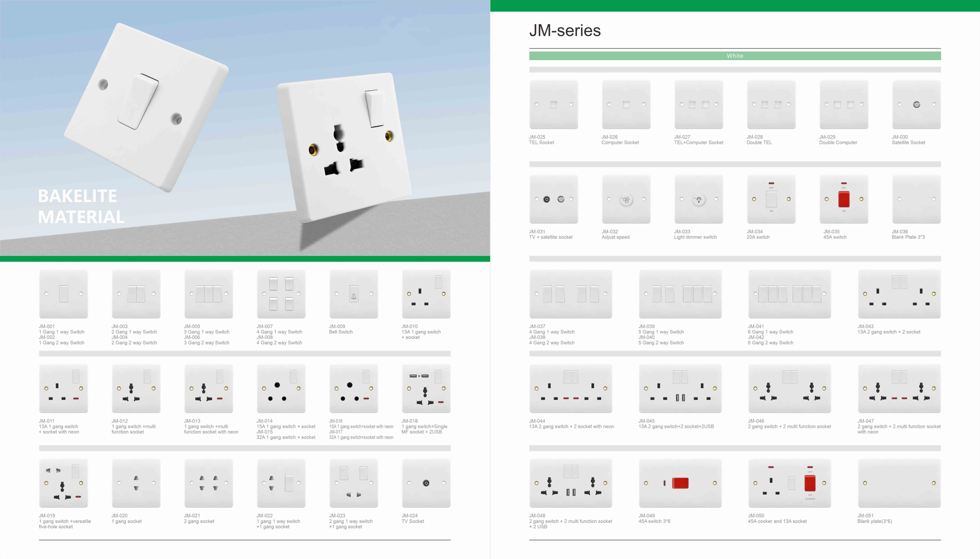Click the '45A cooker and 13A socket' label
The height and width of the screenshot is (559, 980).
[777, 521]
